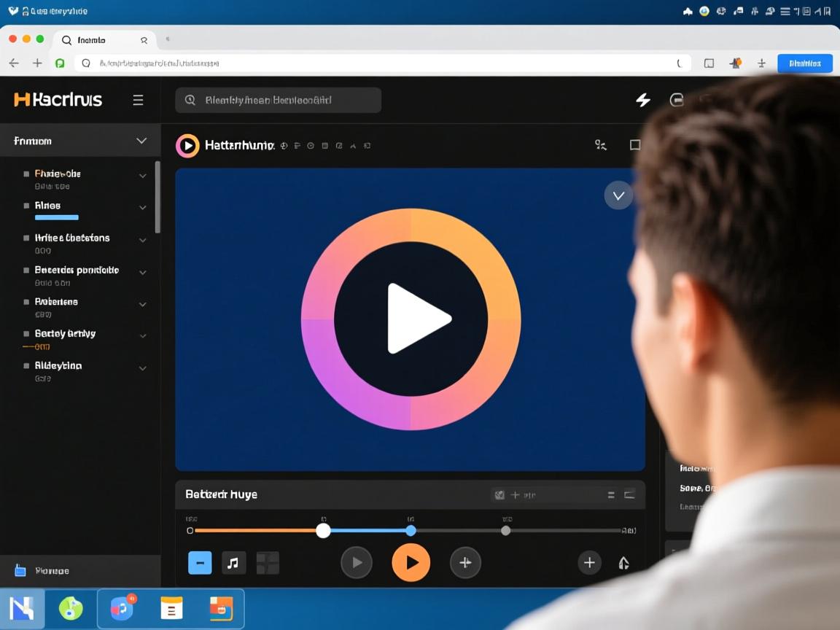This screenshot has height=630, width=840.
Task: Click the white knob on the timeline slider
Action: tap(323, 531)
